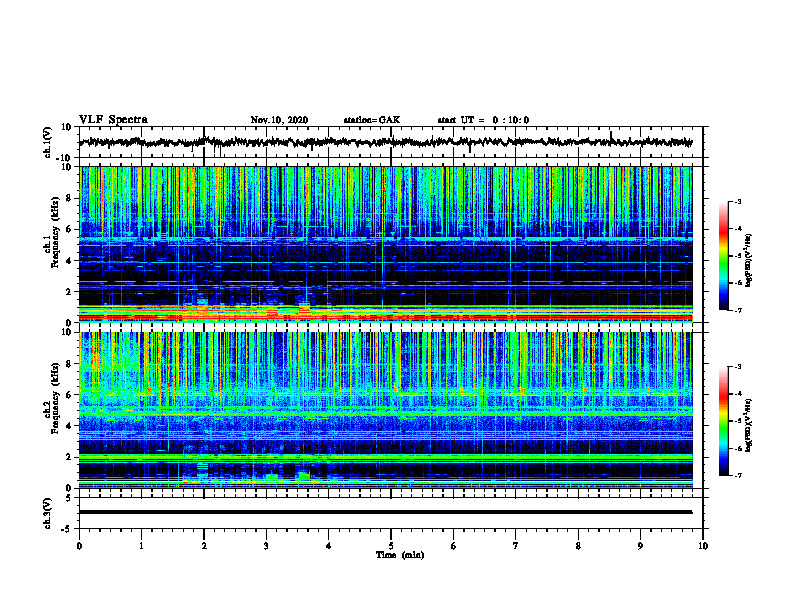Screen dimensions: 792x612
Task: Click the '-3' label on ch.1 color scale
Action: click(x=737, y=201)
